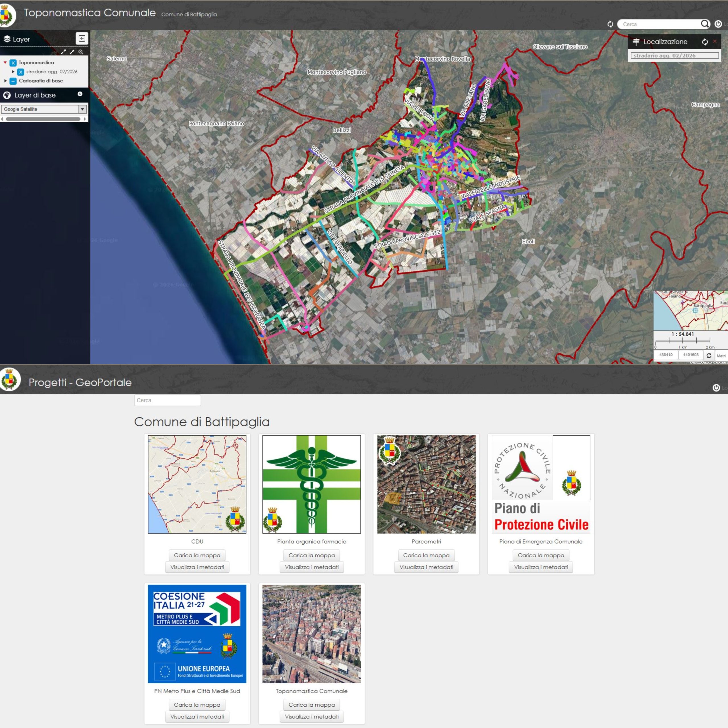Toggle the Toponomastica layer checkbox
The image size is (728, 728).
click(13, 63)
